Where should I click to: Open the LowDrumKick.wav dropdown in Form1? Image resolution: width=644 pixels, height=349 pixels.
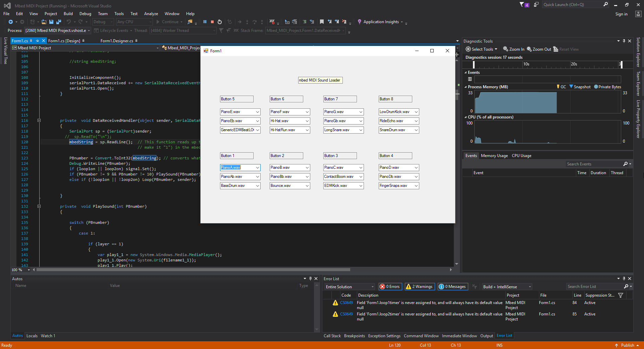pos(416,112)
